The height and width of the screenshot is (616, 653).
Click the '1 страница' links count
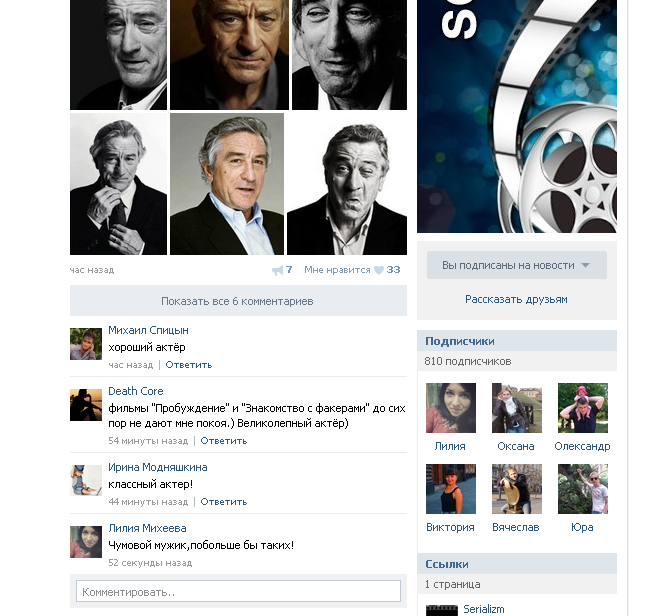coord(452,584)
